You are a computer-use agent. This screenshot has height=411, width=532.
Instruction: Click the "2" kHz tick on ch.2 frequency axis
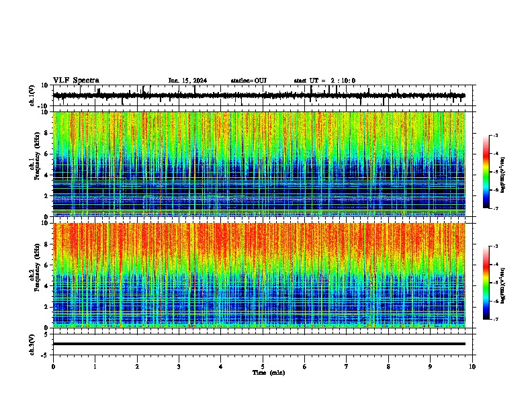[46, 307]
